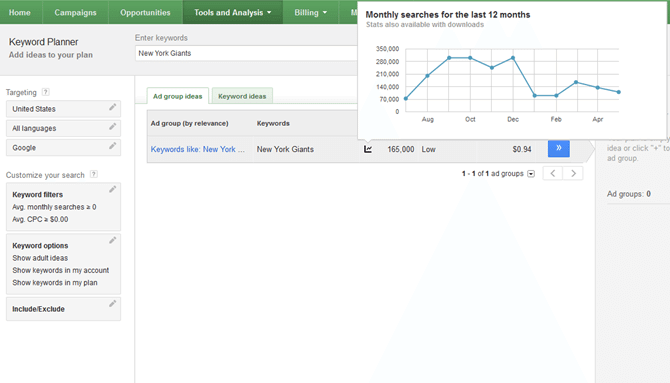Edit the Google network targeting pencil

[x=112, y=146]
